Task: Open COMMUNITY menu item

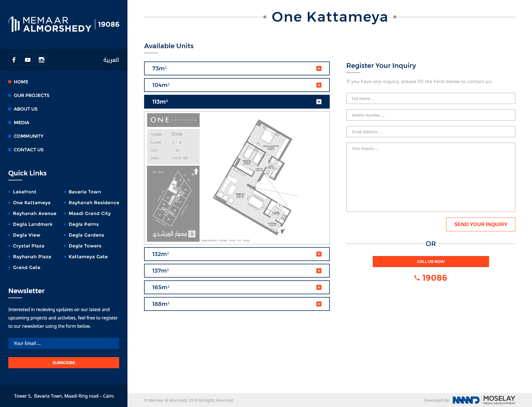Action: 29,136
